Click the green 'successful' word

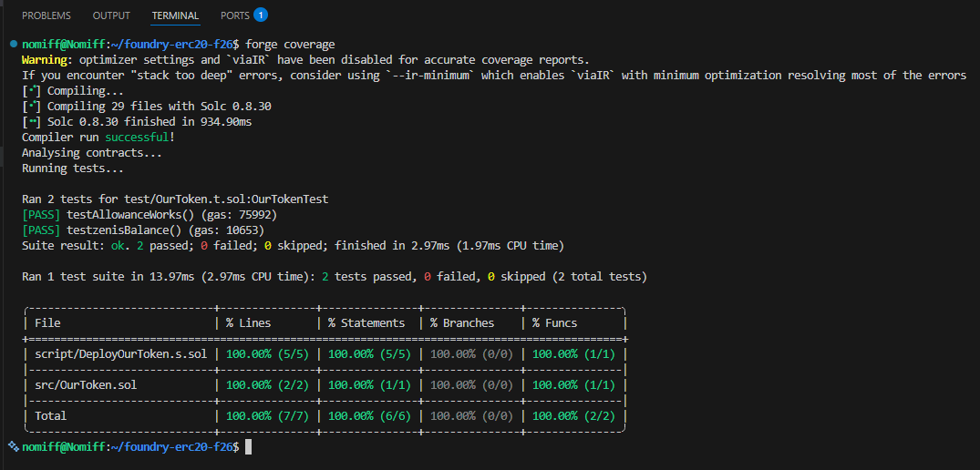(137, 137)
